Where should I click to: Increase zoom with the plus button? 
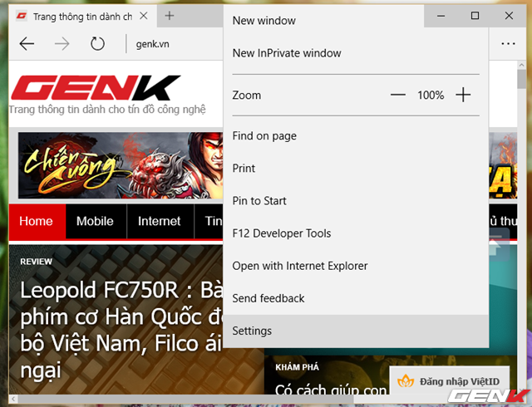[x=463, y=95]
